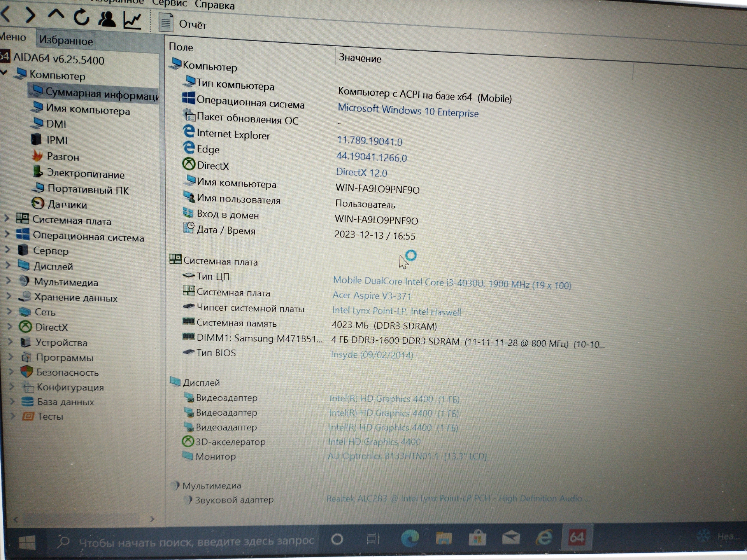Open Microsoft Windows 10 Enterprise link
Image resolution: width=747 pixels, height=560 pixels.
[408, 110]
